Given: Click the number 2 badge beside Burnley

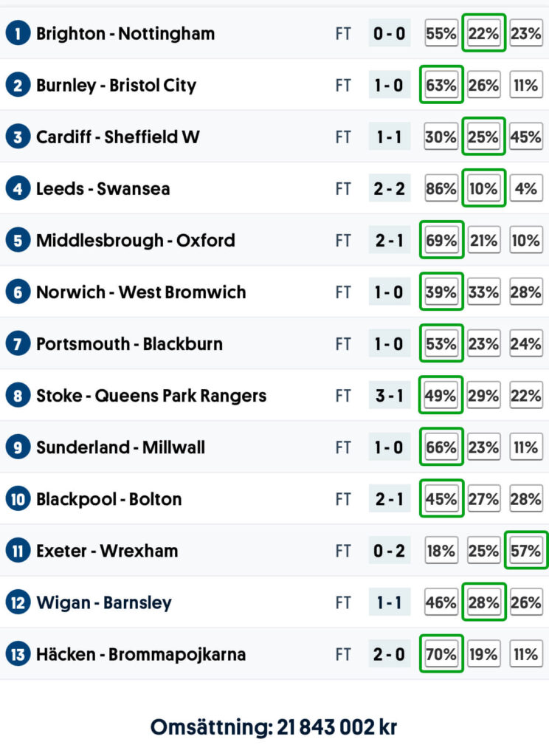Looking at the screenshot, I should pos(17,85).
